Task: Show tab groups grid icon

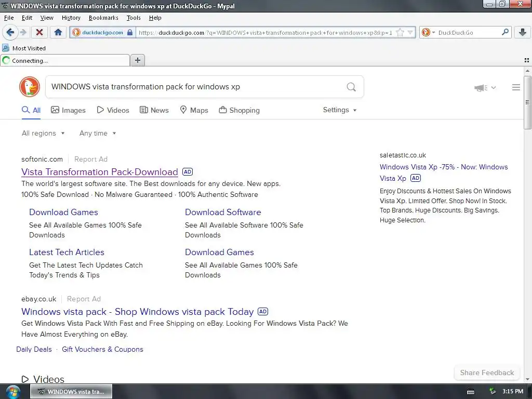Action: pos(527,60)
